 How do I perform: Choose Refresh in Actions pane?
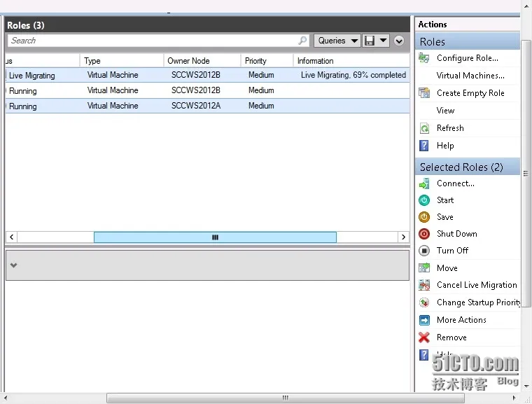coord(450,128)
